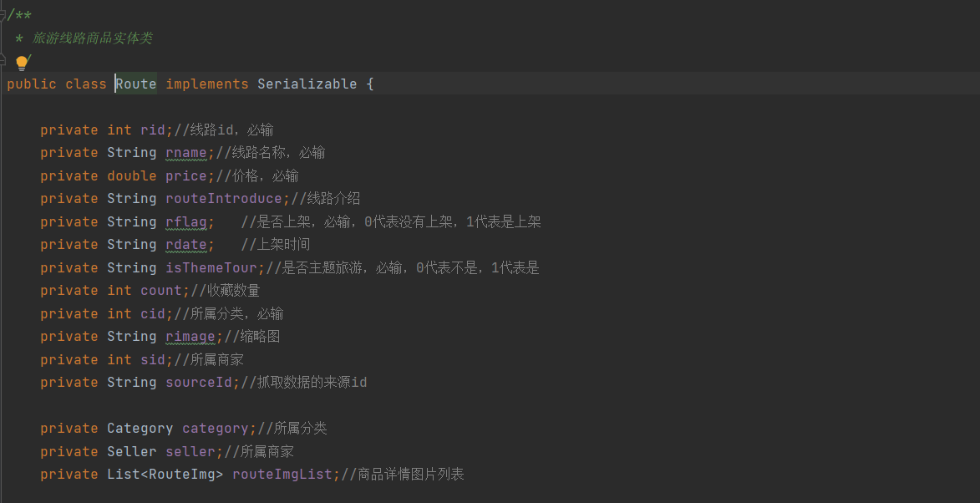This screenshot has height=503, width=980.
Task: Click the routeImgList field name
Action: tap(282, 474)
